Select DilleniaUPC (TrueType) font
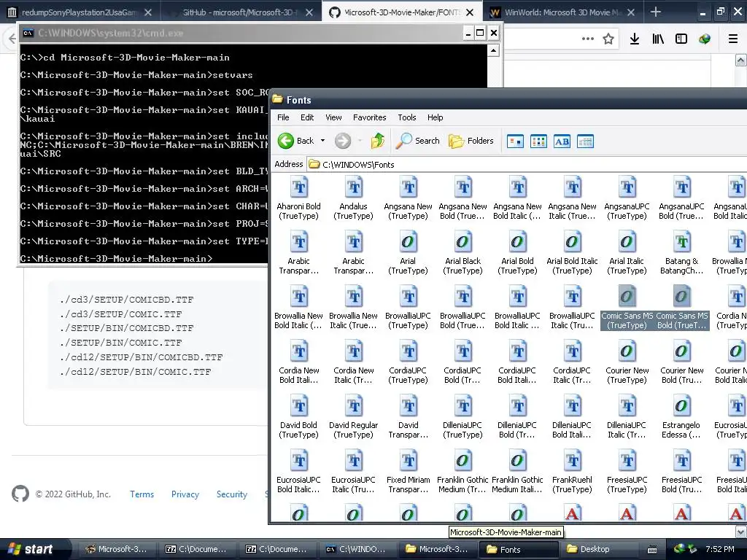The height and width of the screenshot is (560, 747). coord(462,417)
